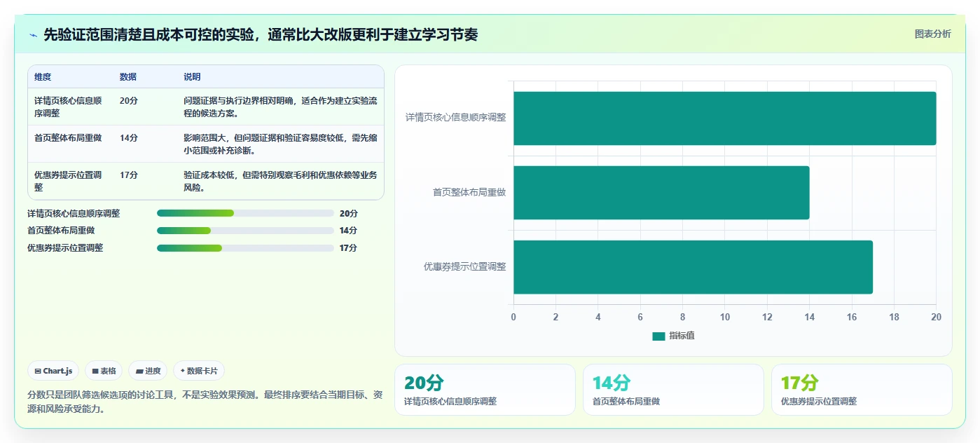
Task: Click the 表格 tag chip
Action: 104,371
